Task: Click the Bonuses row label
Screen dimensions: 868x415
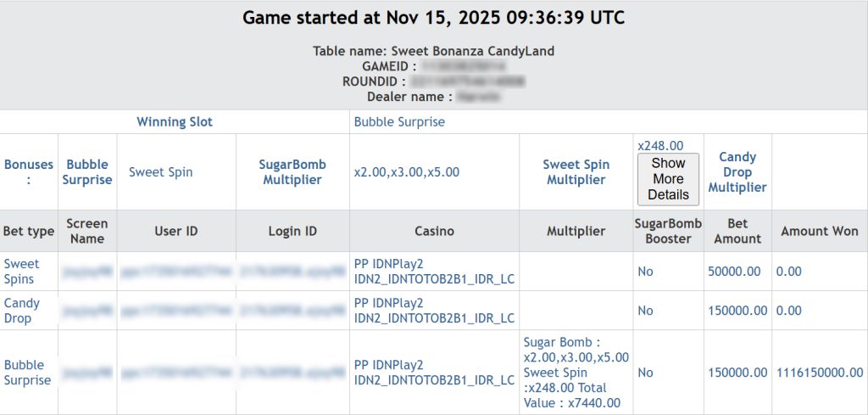Action: click(x=29, y=171)
